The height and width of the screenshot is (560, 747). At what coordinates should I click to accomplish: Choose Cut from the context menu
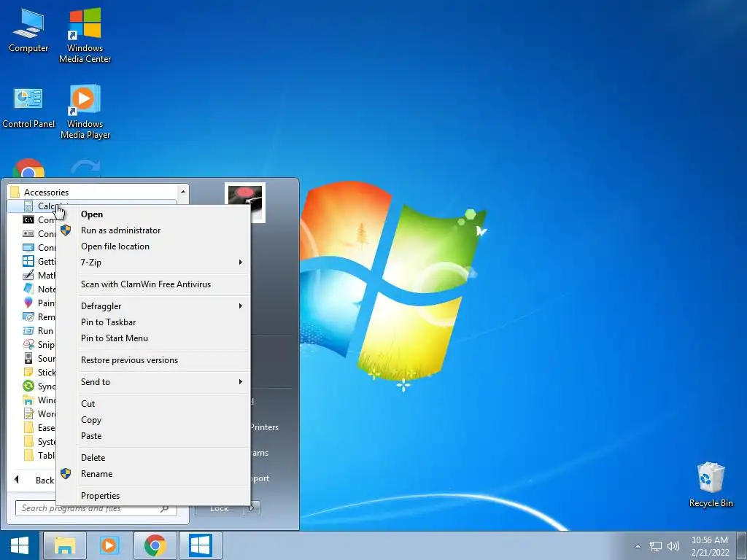[x=153, y=404]
